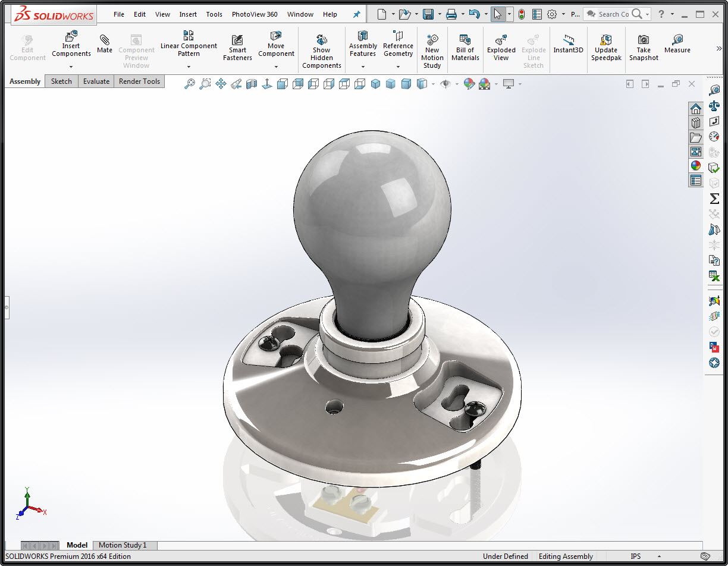Expand Move Component dropdown arrow

(276, 67)
